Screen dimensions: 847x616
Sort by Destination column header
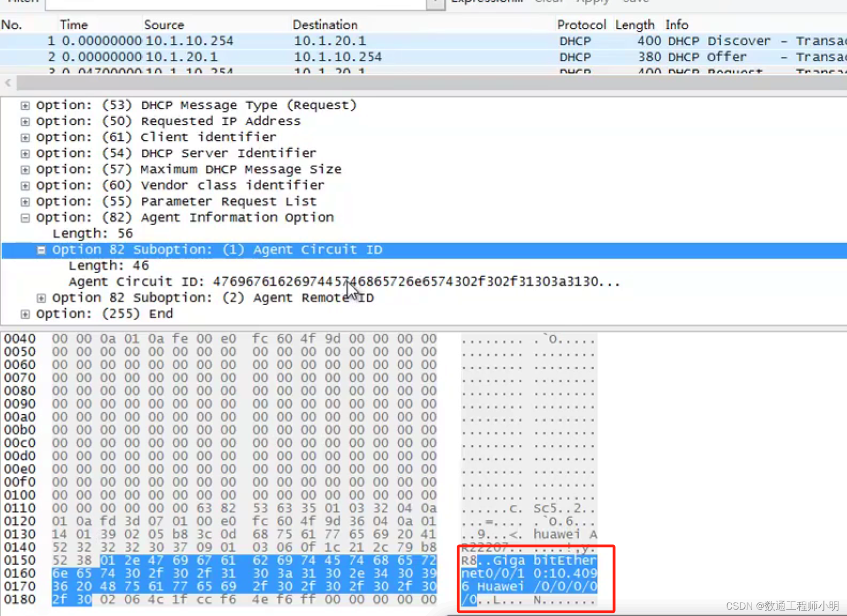325,25
